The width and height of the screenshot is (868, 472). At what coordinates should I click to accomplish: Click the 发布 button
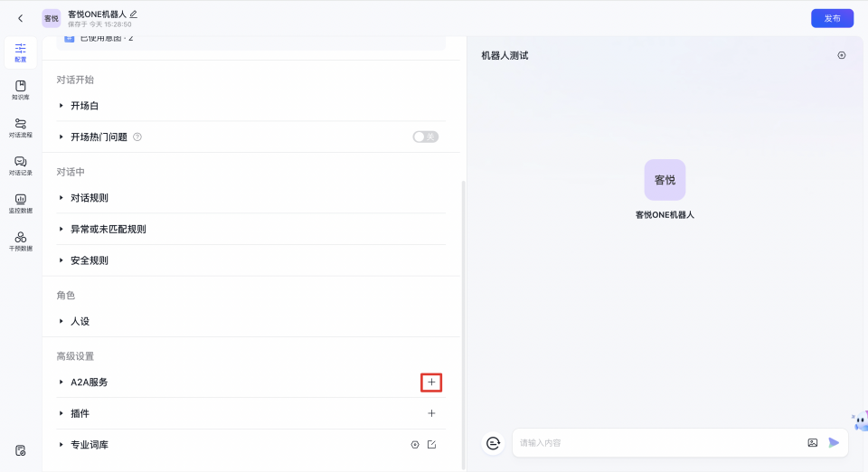(832, 18)
